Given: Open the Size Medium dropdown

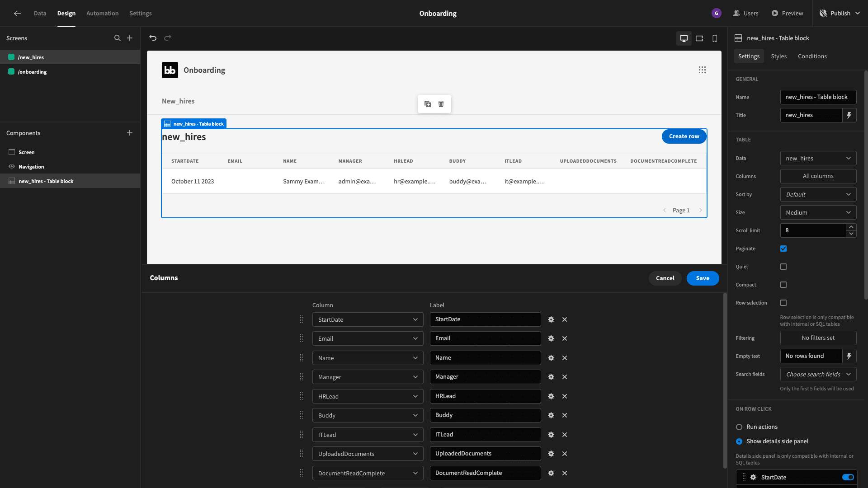Looking at the screenshot, I should (818, 212).
